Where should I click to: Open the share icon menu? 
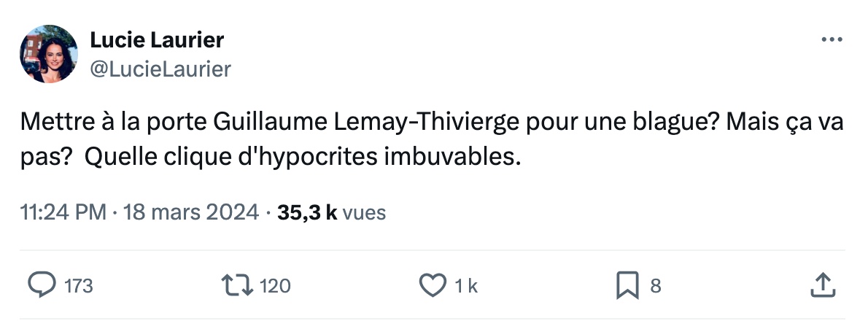(x=821, y=286)
